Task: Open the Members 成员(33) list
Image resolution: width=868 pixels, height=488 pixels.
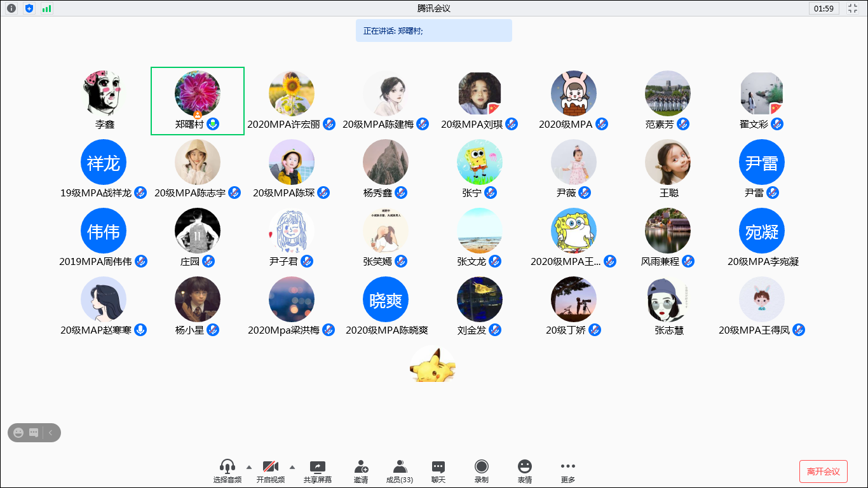Action: [400, 468]
